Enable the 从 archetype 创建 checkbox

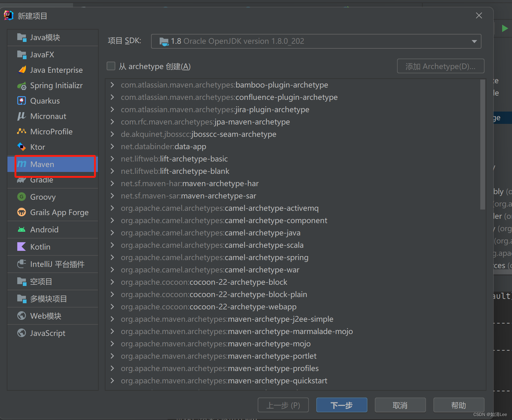point(111,66)
